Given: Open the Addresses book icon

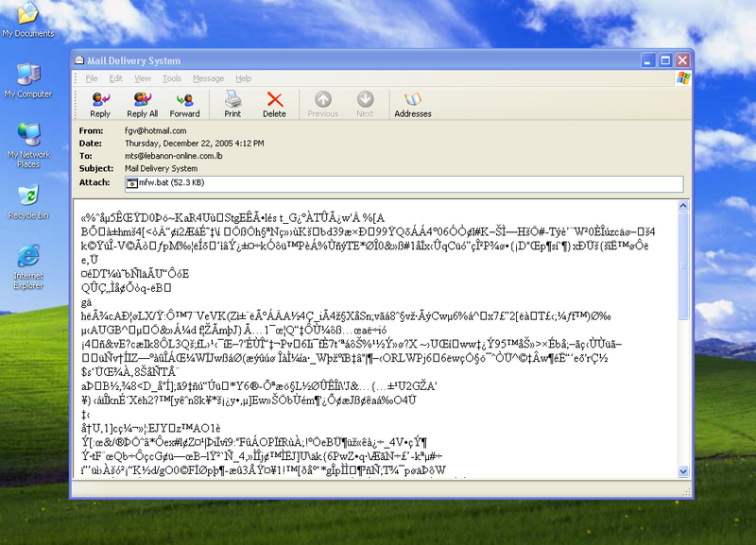Looking at the screenshot, I should coord(413,99).
